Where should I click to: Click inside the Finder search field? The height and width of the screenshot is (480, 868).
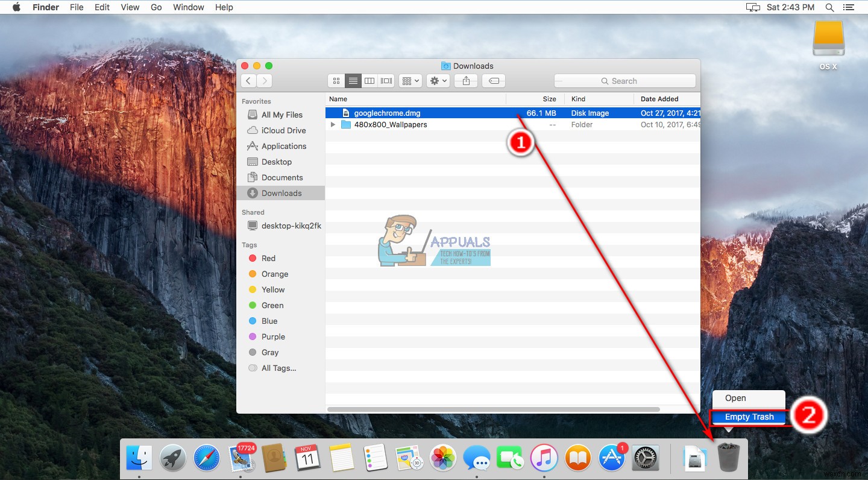[x=624, y=81]
